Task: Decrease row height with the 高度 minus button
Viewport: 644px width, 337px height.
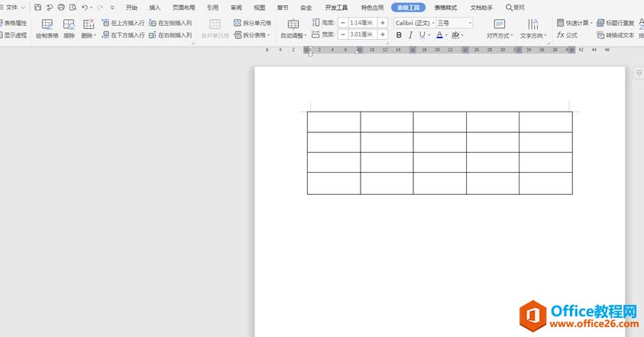Action: pyautogui.click(x=343, y=23)
